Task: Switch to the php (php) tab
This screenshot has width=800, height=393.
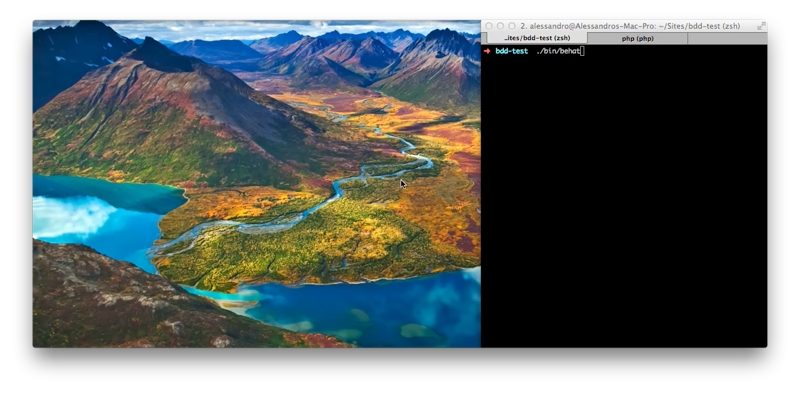Action: click(x=637, y=38)
